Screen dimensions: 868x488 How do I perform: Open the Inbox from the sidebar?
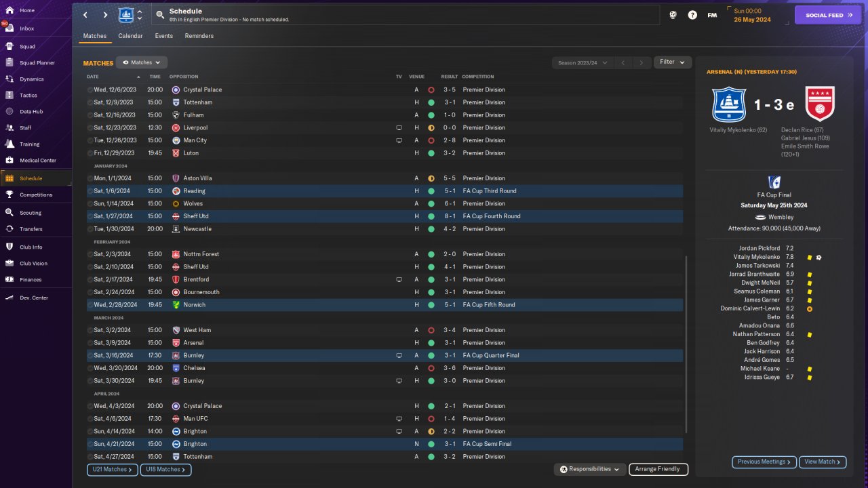pos(27,28)
